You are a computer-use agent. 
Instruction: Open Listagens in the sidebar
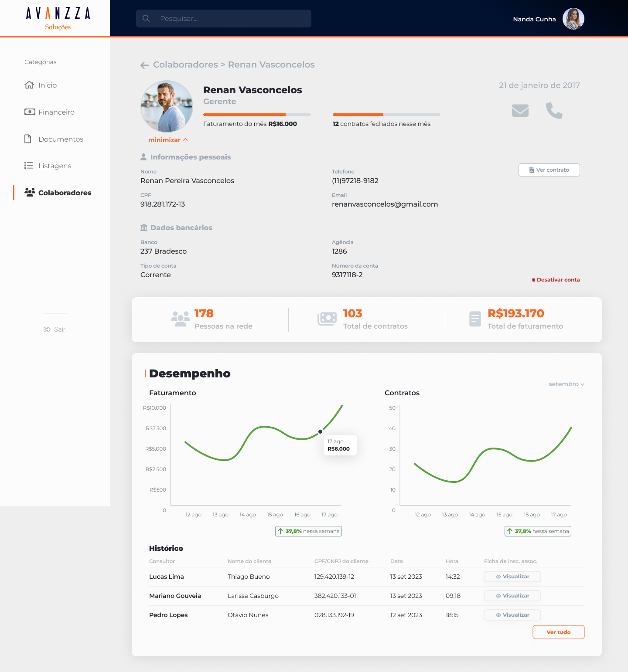(x=48, y=166)
